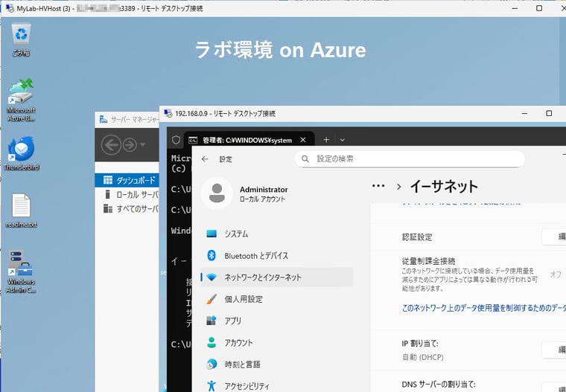Click the 自動 (DHCP) value text

coord(423,357)
